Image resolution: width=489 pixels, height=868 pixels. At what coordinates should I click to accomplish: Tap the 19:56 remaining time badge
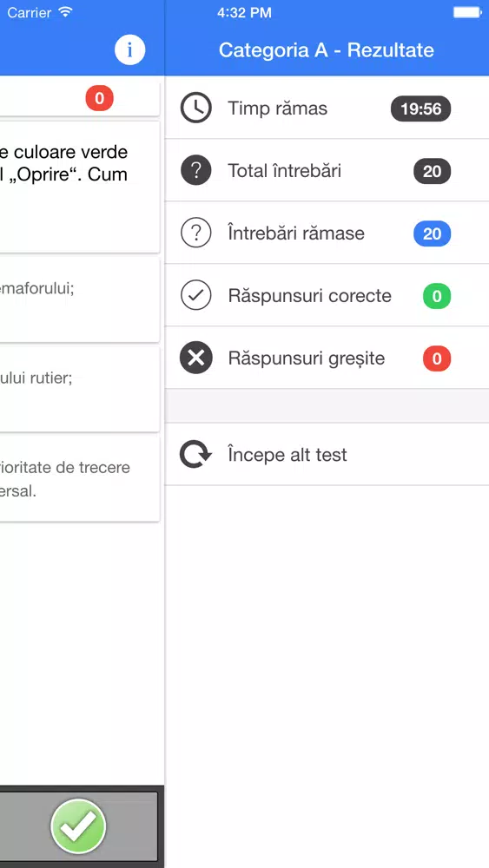(421, 108)
